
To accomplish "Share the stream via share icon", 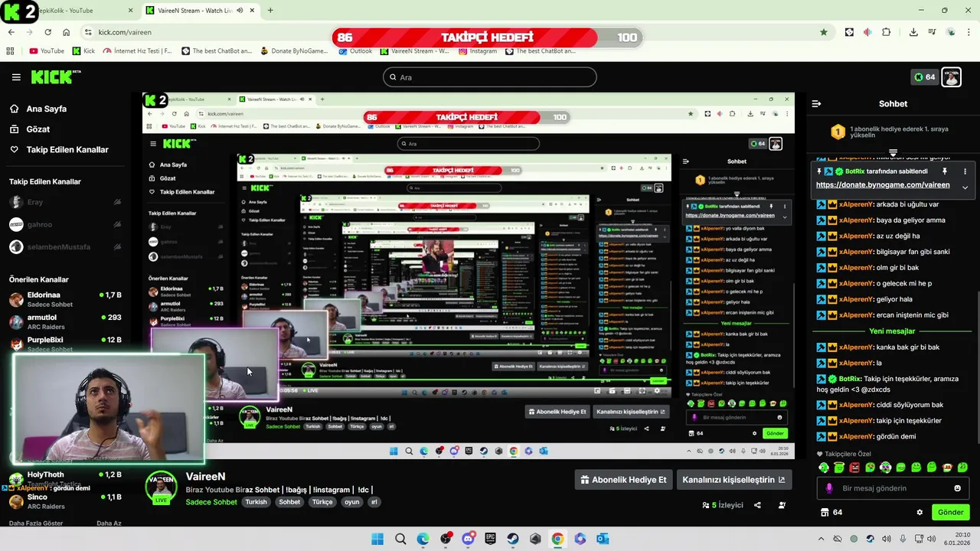I will (757, 505).
